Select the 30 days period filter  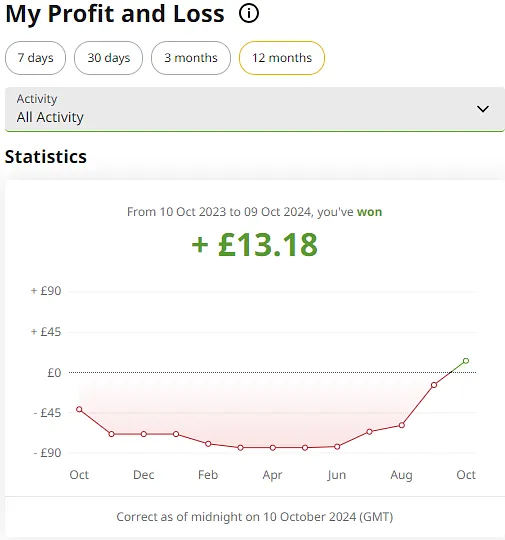click(x=109, y=58)
